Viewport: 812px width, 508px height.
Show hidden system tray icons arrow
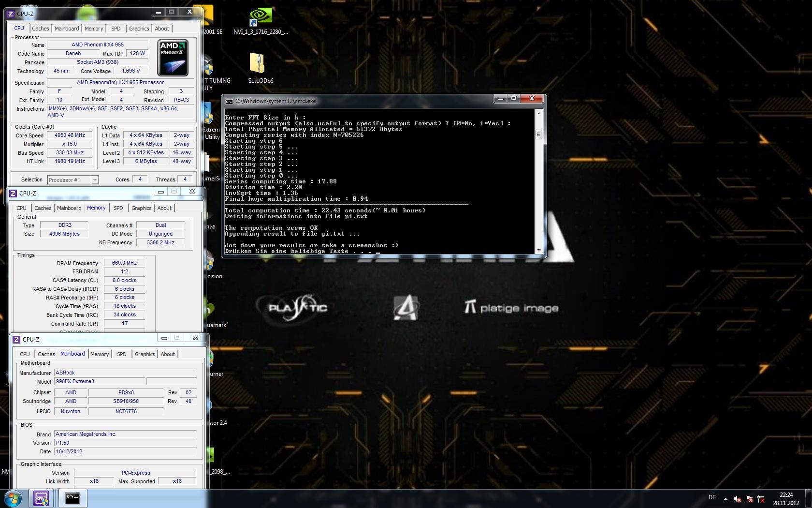(x=725, y=498)
